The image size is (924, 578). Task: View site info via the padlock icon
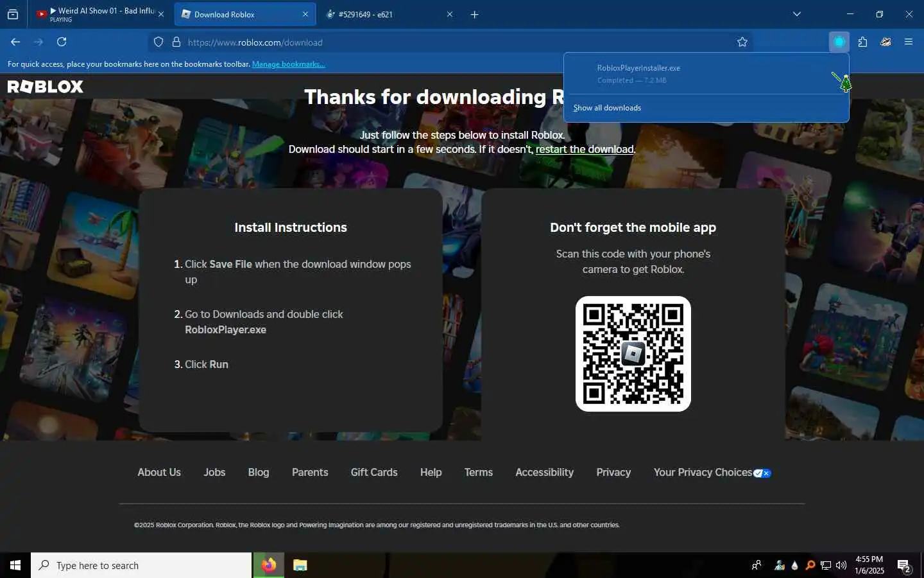point(176,42)
